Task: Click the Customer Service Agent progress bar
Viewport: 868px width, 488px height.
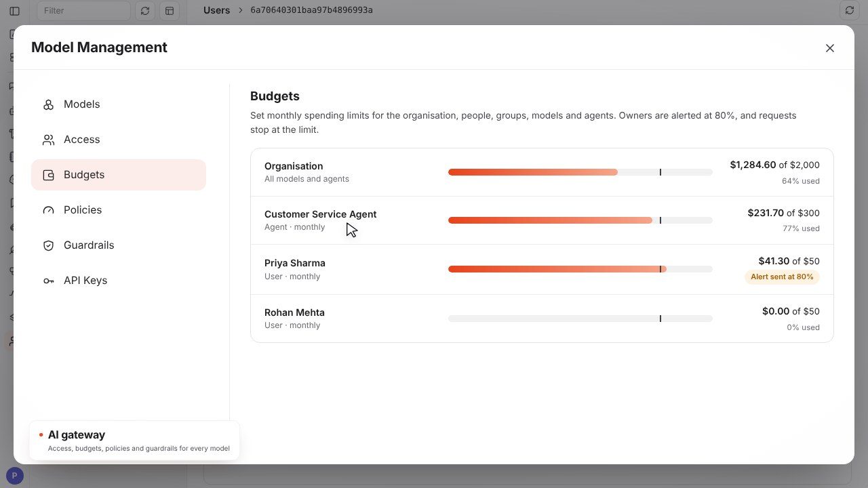Action: point(580,220)
